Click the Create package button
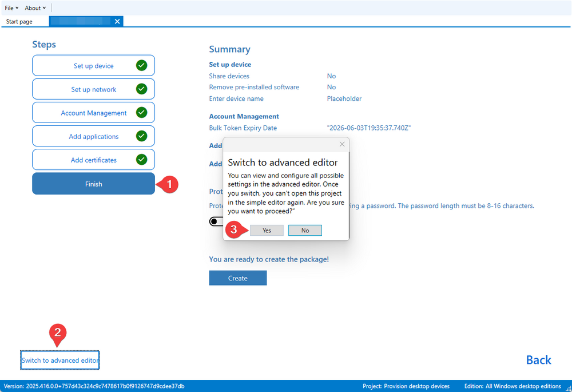 pyautogui.click(x=238, y=278)
